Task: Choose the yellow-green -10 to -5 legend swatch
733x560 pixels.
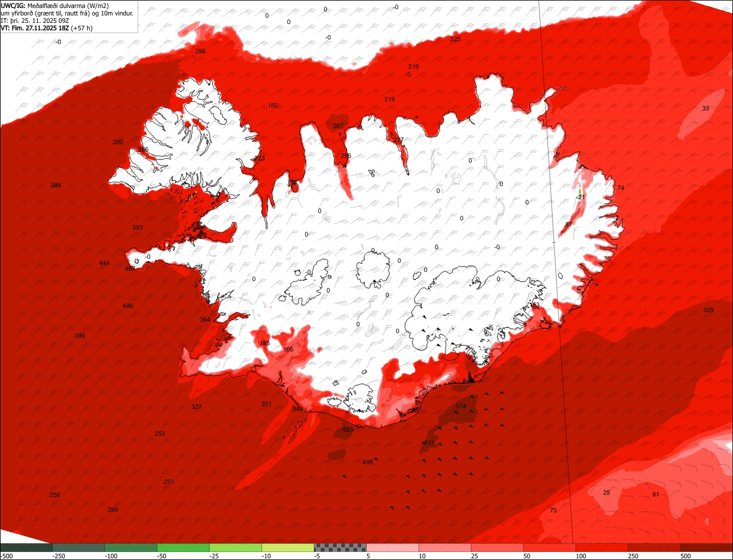Action: point(288,547)
